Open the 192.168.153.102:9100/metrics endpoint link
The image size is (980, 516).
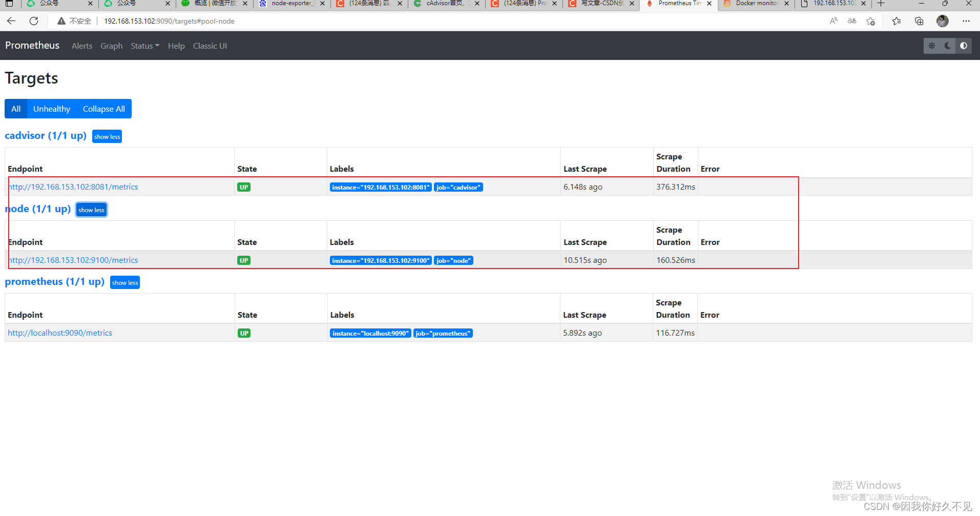73,260
